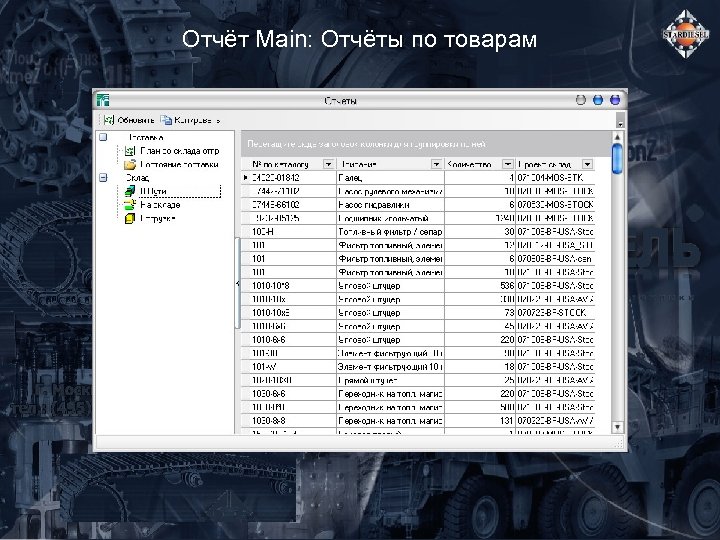720x540 pixels.
Task: Click the folder icon beside Состояние поставки
Action: (130, 164)
